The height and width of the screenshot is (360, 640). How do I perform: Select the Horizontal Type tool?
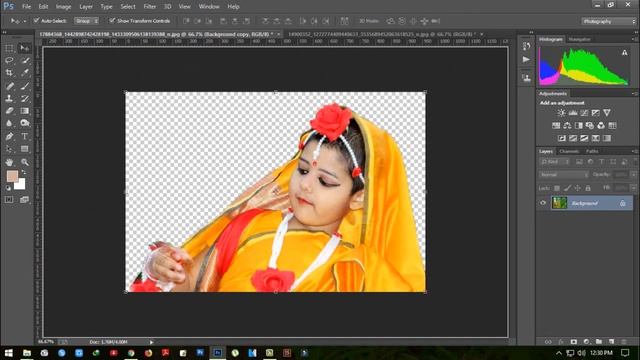click(24, 136)
